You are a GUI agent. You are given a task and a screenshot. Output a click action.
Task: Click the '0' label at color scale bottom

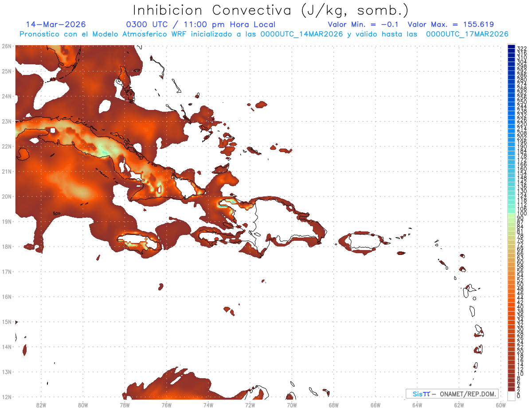[x=519, y=395]
